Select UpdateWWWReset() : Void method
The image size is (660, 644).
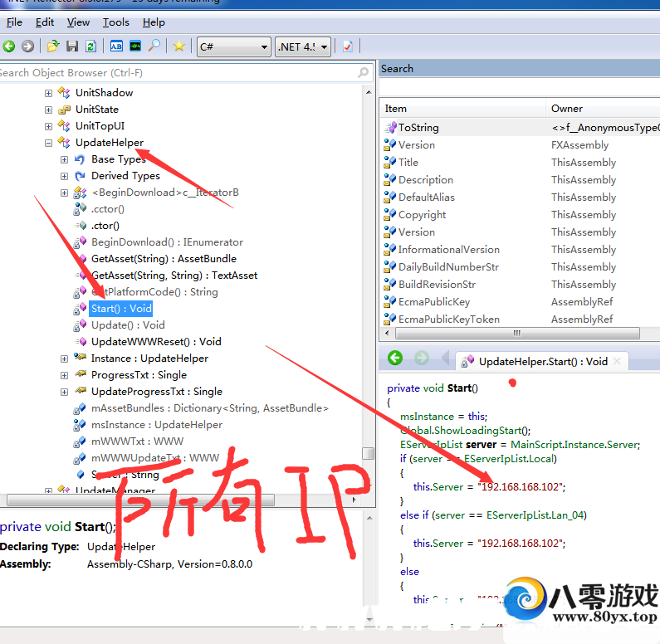click(156, 342)
